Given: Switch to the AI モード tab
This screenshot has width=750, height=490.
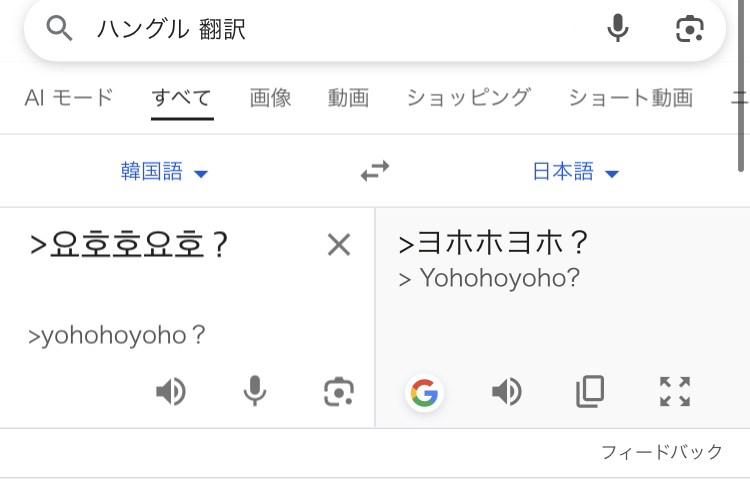Looking at the screenshot, I should [x=69, y=98].
